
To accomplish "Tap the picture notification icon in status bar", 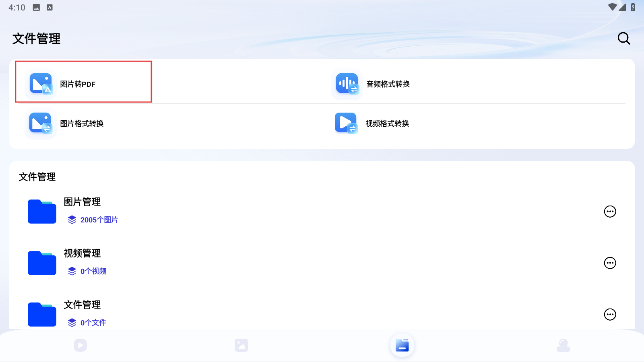I will pyautogui.click(x=36, y=8).
